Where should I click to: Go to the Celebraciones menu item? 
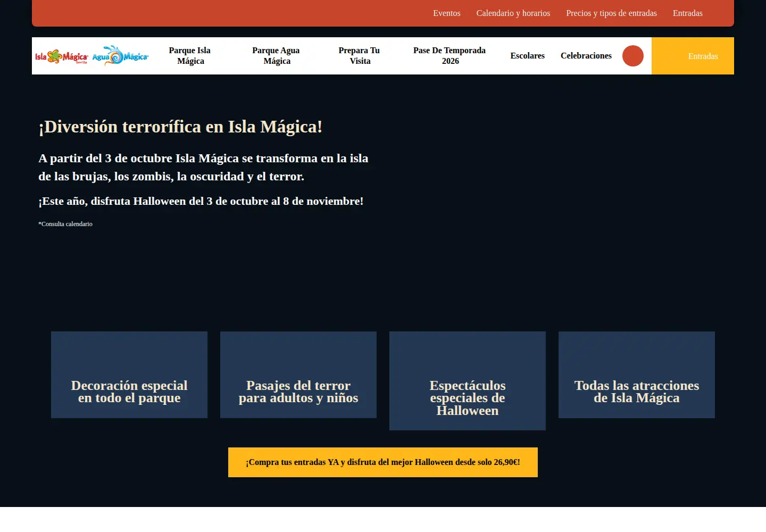pos(586,56)
